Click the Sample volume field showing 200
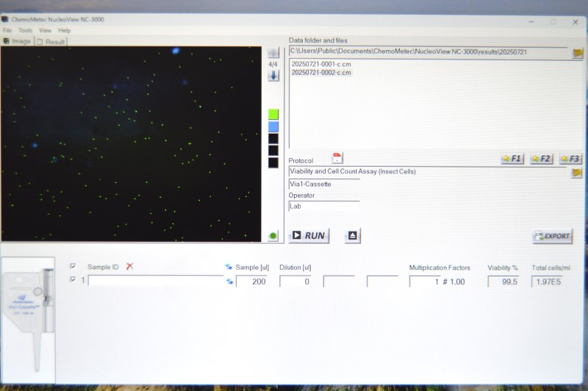Viewport: 588px width, 391px height. (251, 281)
